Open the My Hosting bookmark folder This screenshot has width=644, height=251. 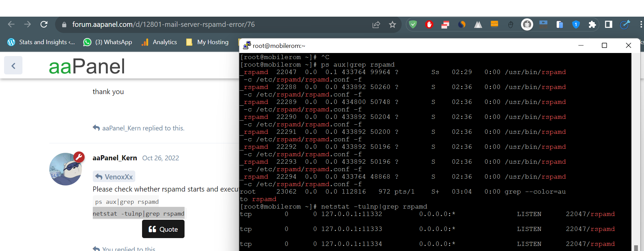point(208,42)
